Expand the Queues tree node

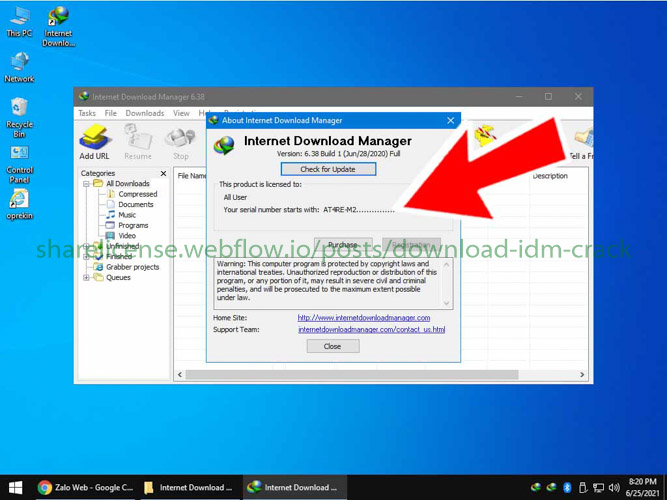[86, 277]
